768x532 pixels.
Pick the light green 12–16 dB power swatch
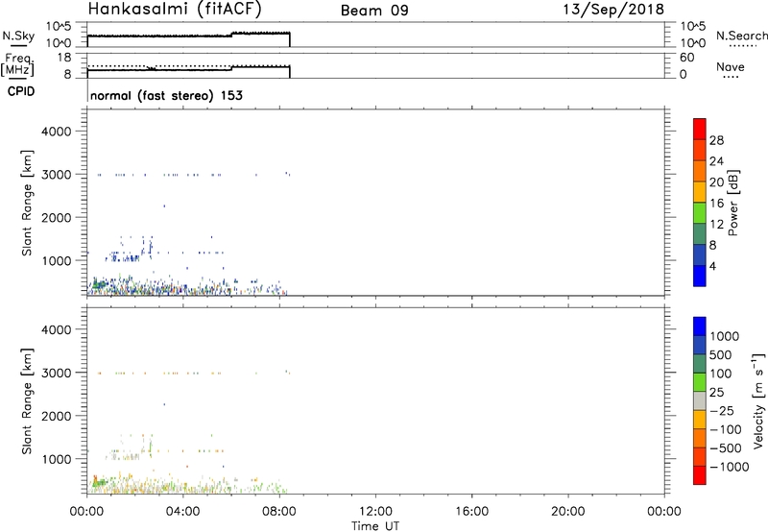point(700,213)
